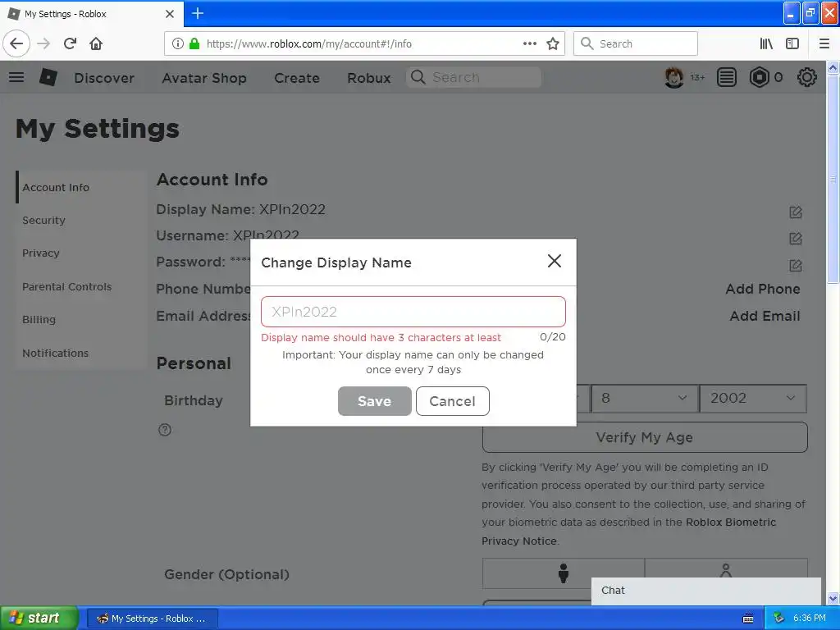Edit Username with pencil icon
Image resolution: width=840 pixels, height=630 pixels.
pyautogui.click(x=796, y=239)
